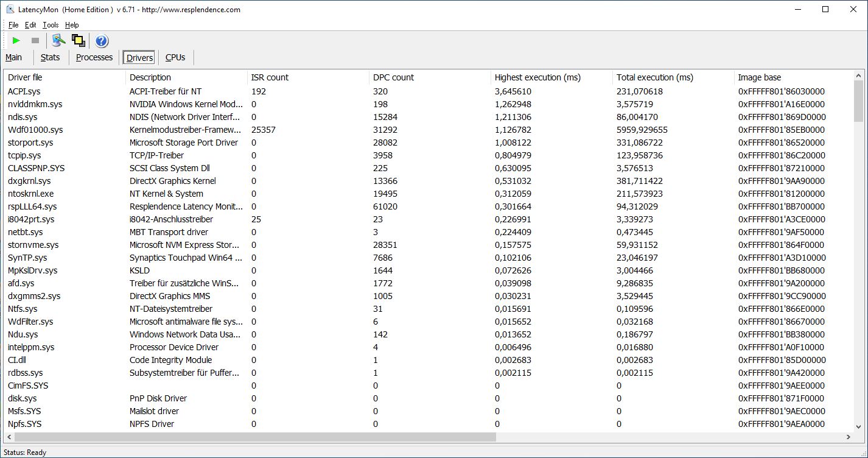Image resolution: width=868 pixels, height=458 pixels.
Task: Click the Ntfs.sys file name
Action: [x=23, y=309]
